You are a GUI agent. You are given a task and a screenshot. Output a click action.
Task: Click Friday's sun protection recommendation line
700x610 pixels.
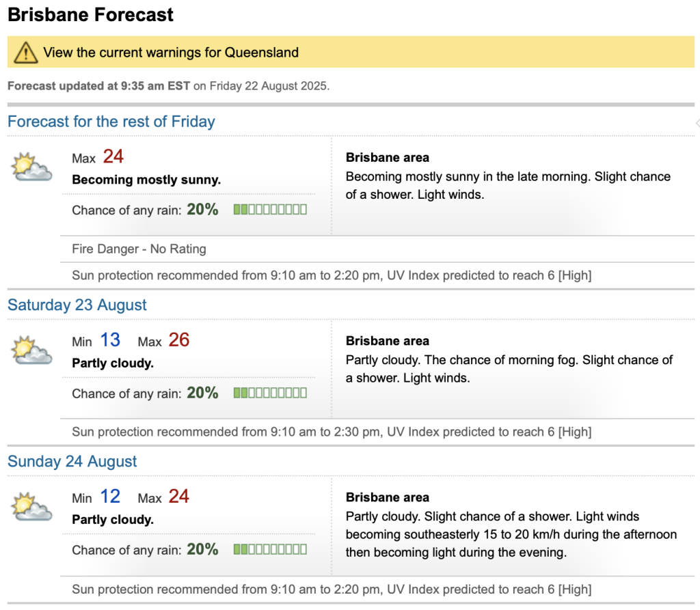pos(332,275)
